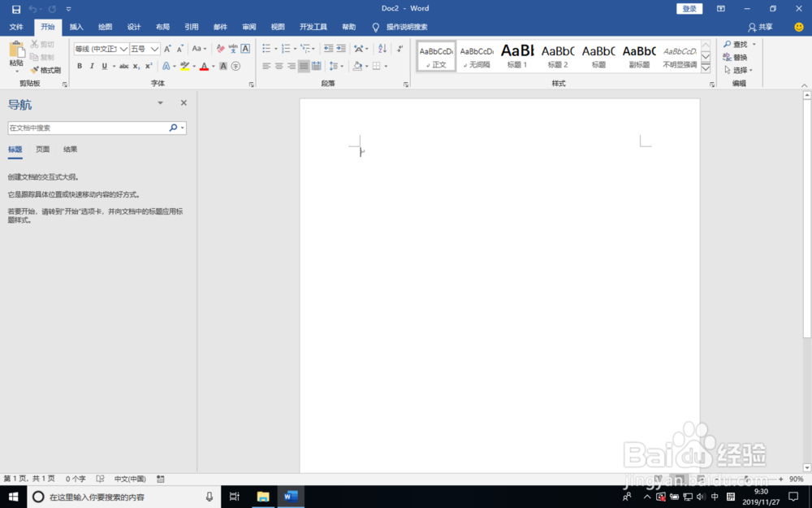Toggle justified alignment button
Screen dimensions: 812x508
coord(304,66)
